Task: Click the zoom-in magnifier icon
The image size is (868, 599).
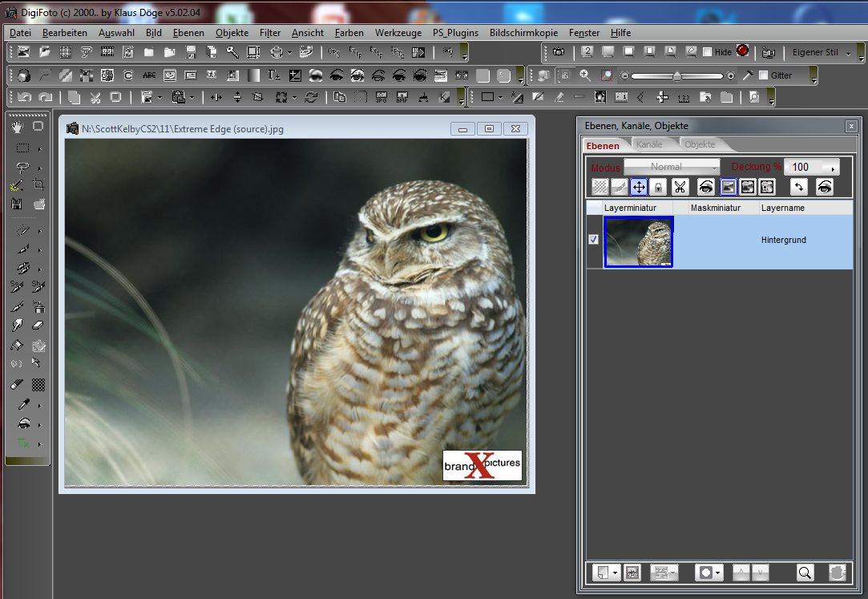Action: click(x=585, y=75)
